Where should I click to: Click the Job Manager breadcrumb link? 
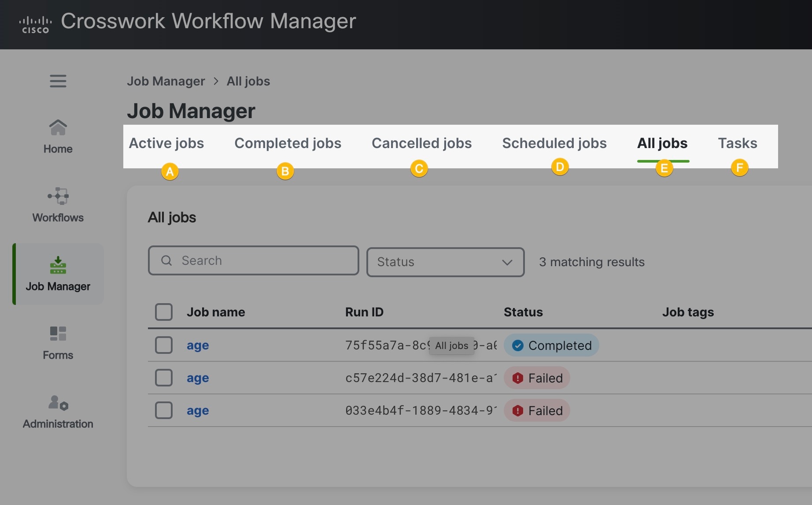[166, 81]
